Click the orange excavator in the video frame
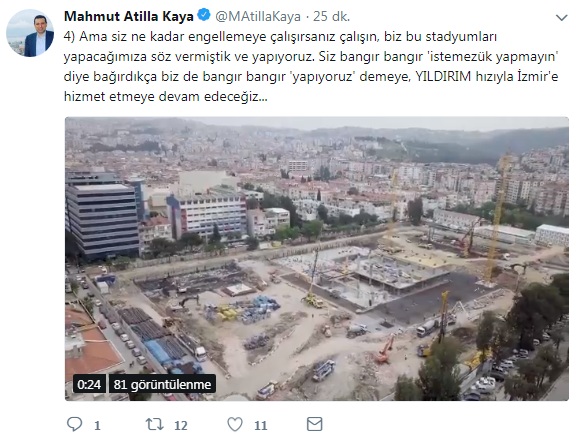Viewport: 576px width, 440px height. pos(385,350)
